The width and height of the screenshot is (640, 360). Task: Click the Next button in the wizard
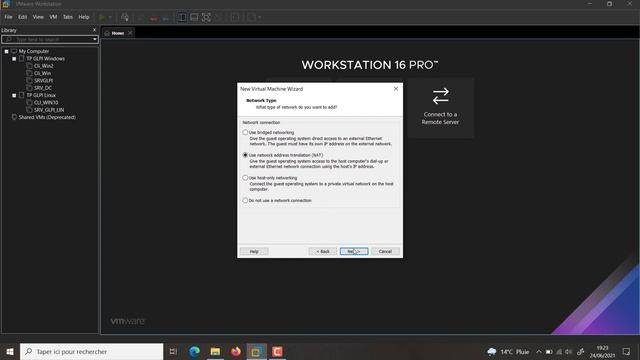[x=354, y=251]
